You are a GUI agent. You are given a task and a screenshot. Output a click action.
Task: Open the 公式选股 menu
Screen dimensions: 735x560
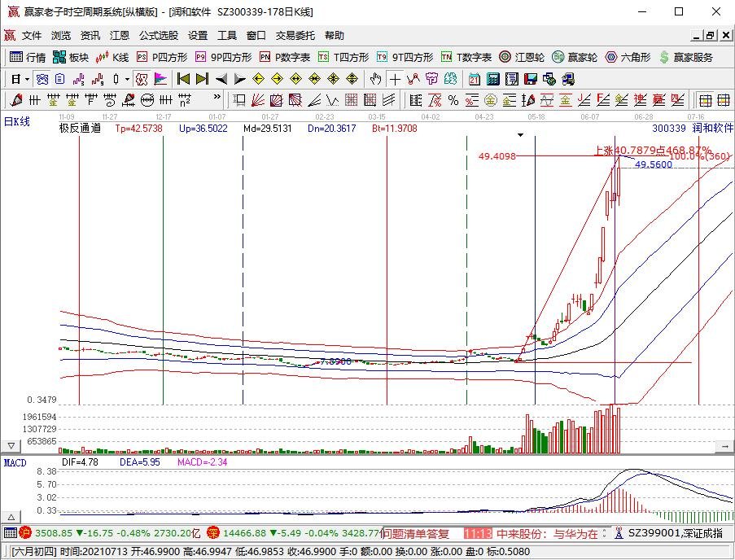(159, 36)
